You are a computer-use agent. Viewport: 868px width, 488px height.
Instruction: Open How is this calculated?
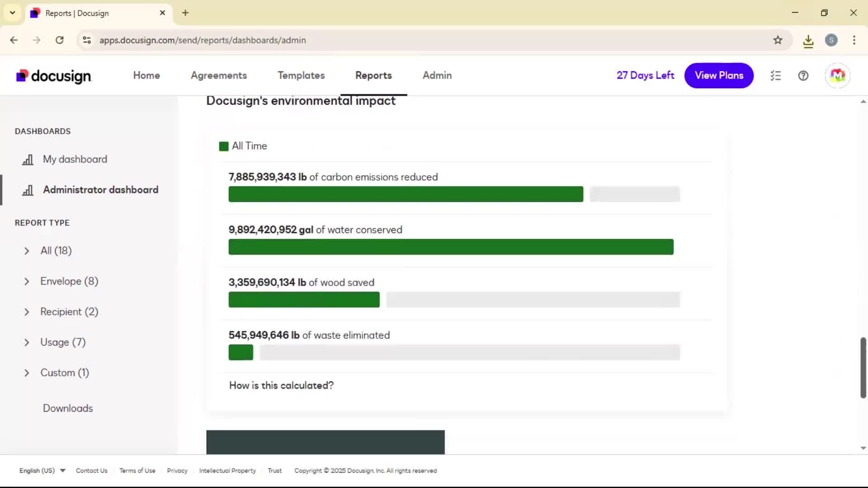tap(281, 385)
